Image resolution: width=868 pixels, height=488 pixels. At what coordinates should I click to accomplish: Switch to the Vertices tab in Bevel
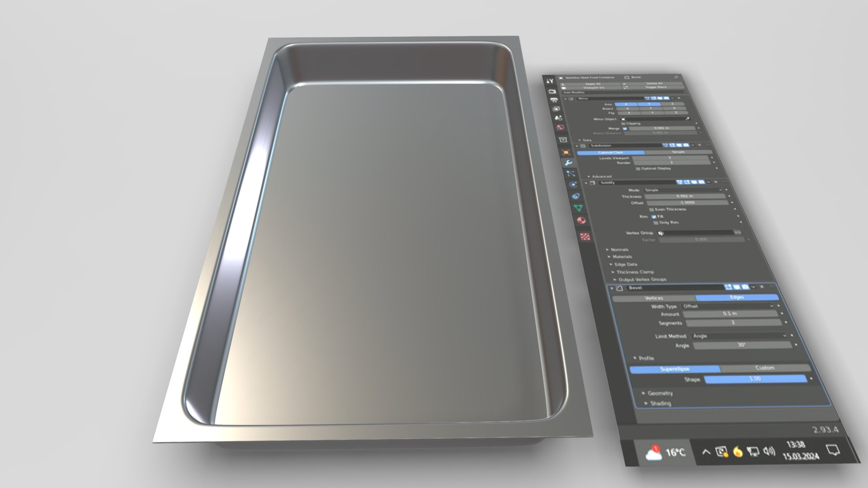pos(653,298)
